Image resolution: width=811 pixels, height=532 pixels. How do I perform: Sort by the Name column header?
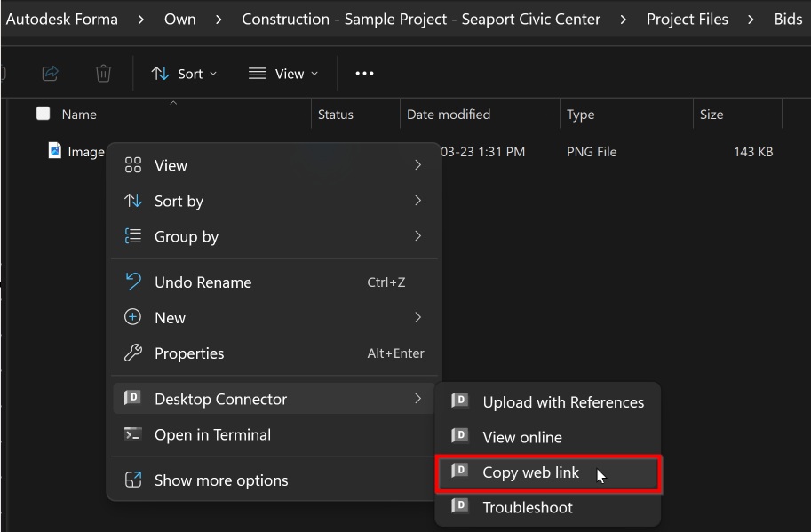click(79, 115)
